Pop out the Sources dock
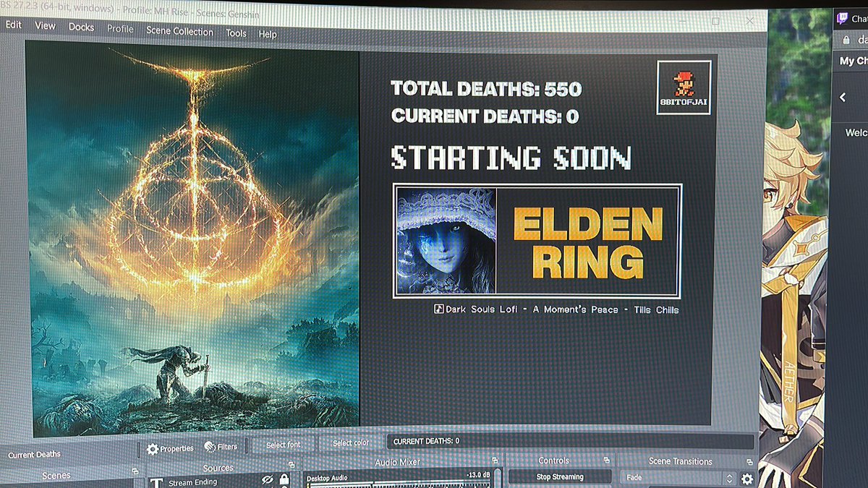This screenshot has height=488, width=868. tap(292, 466)
